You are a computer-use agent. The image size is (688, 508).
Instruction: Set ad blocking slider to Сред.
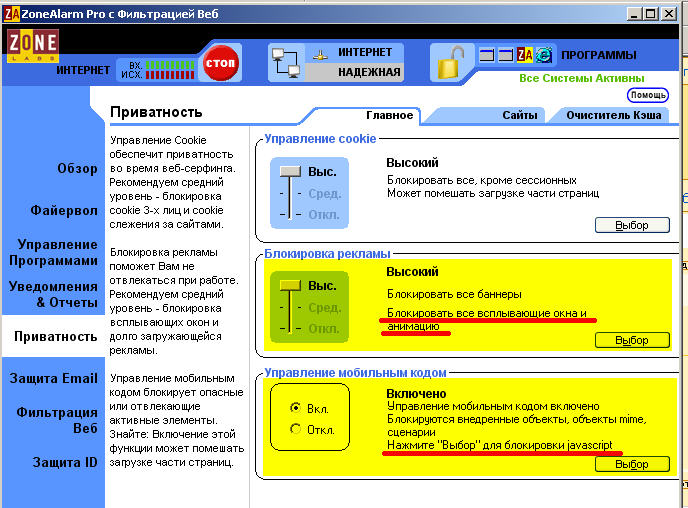tap(324, 308)
